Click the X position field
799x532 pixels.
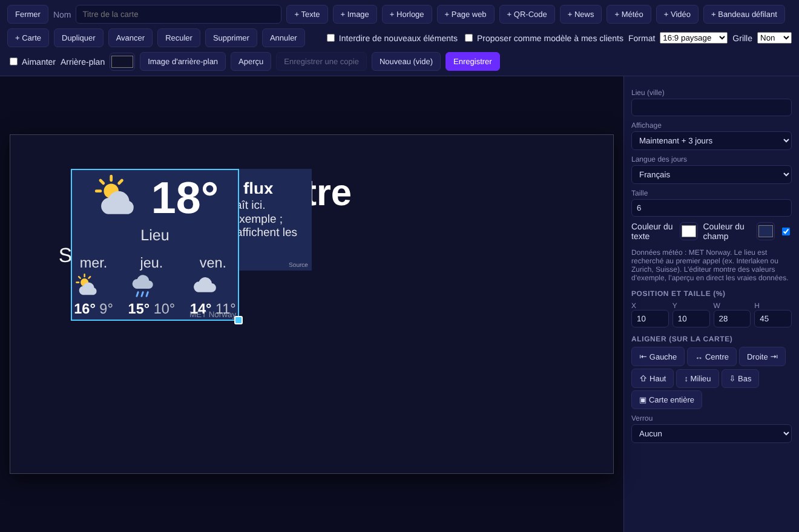click(x=650, y=318)
